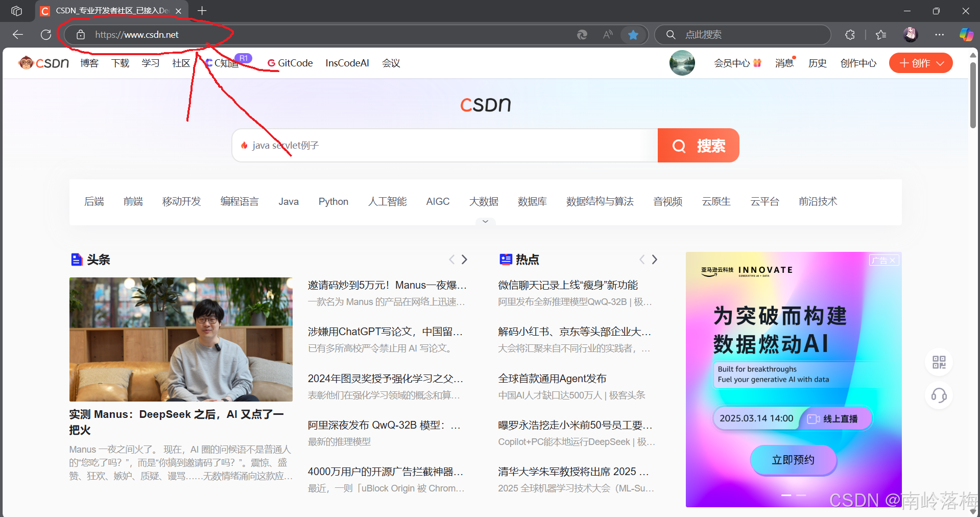Open article 邀请码炒到5万元！Manus一夜爆
Viewport: 980px width, 517px height.
[387, 285]
